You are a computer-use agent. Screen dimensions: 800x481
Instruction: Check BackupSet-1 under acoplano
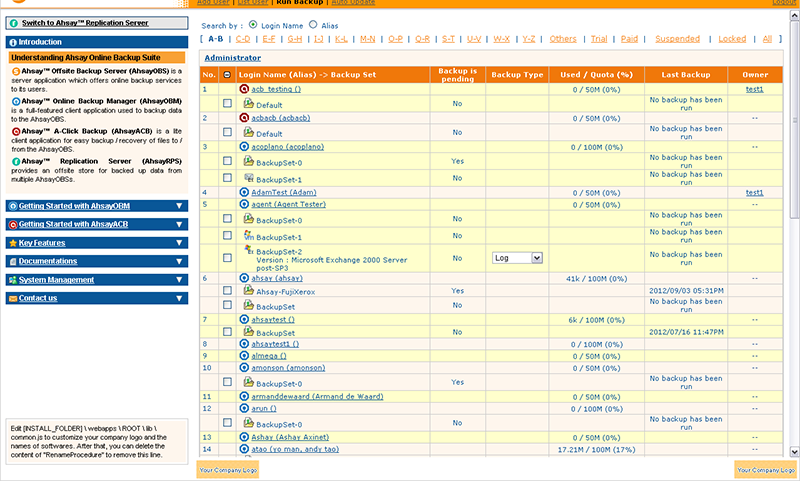(227, 178)
